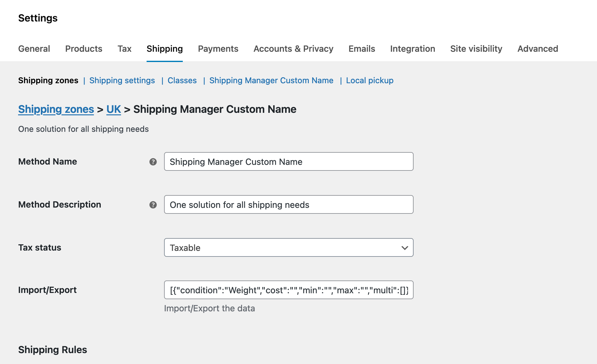
Task: Open Local pickup sub-section
Action: tap(370, 80)
